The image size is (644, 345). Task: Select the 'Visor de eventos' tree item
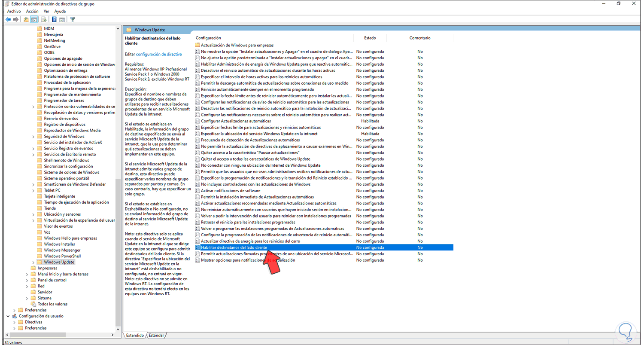pyautogui.click(x=58, y=226)
